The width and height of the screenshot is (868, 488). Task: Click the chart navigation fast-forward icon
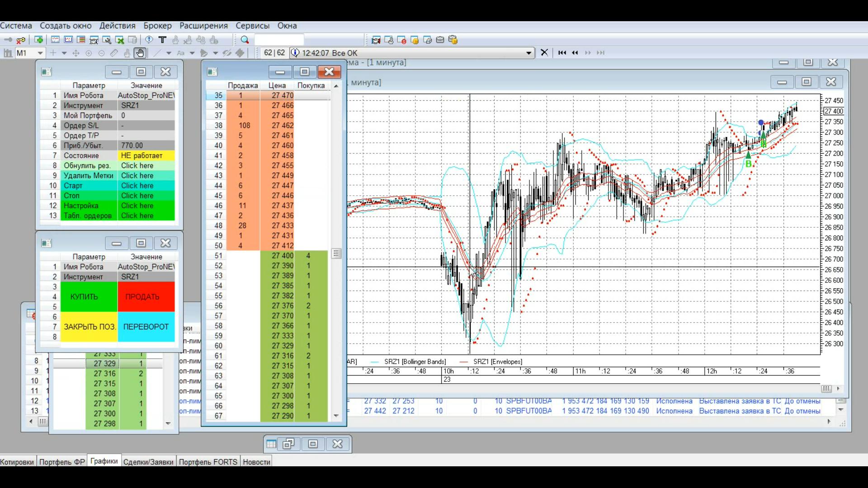point(588,52)
